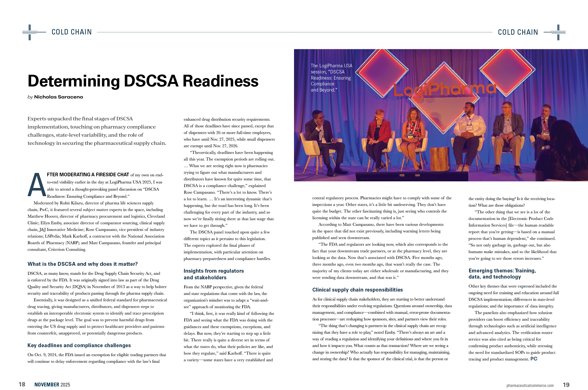Click the PC end-of-article mark
Image resolution: width=588 pixels, height=390 pixels.
coord(534,359)
